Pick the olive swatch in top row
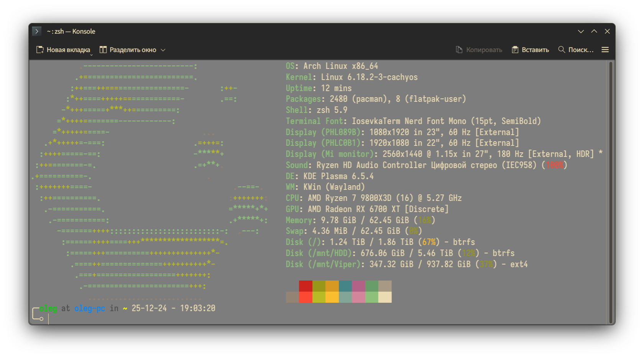644x359 pixels. point(319,286)
